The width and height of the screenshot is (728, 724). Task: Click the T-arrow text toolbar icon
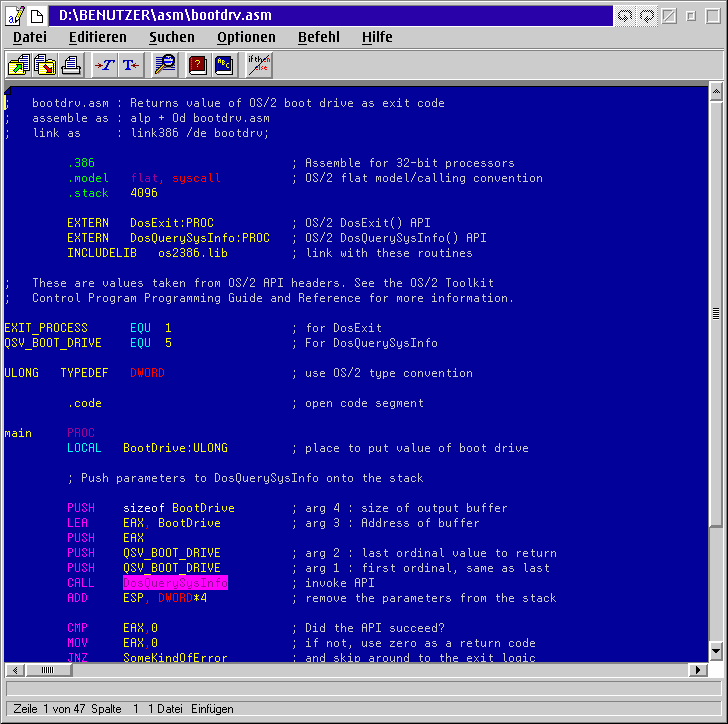click(131, 65)
